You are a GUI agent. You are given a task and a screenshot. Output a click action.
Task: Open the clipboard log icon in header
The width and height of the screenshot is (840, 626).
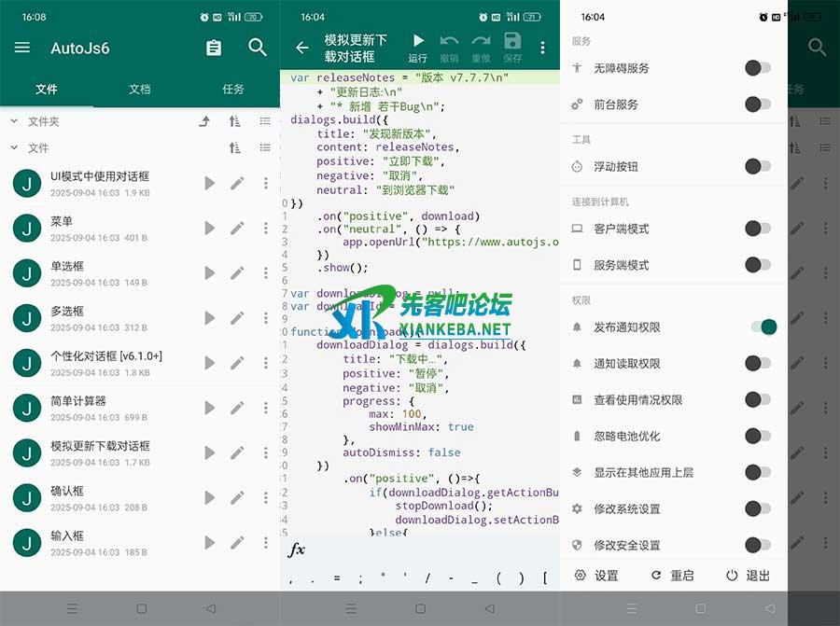pyautogui.click(x=214, y=48)
